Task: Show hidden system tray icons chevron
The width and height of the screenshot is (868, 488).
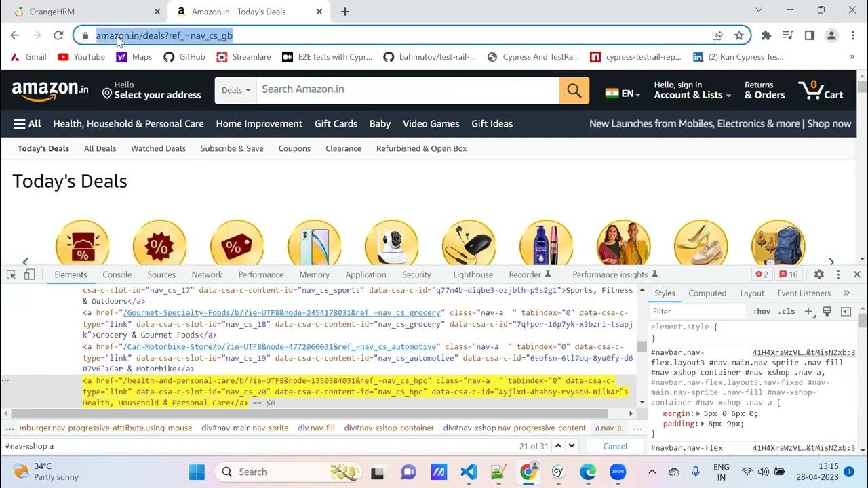Action: pos(652,472)
